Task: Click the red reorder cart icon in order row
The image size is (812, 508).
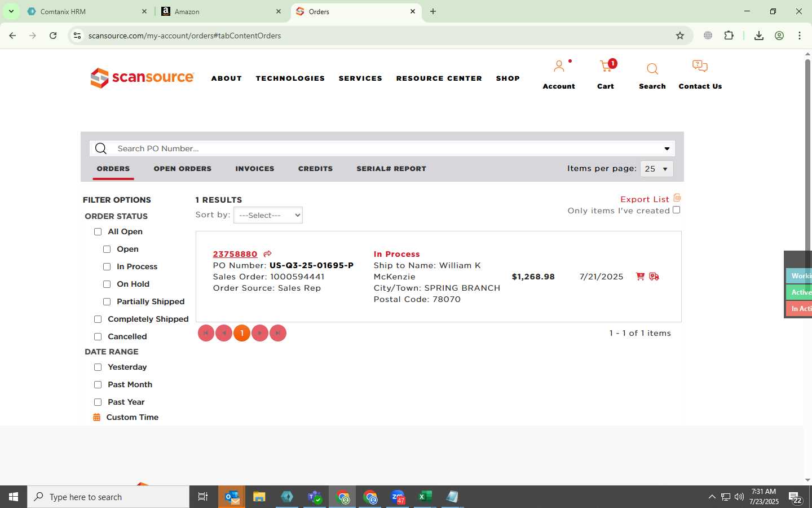Action: pos(640,277)
